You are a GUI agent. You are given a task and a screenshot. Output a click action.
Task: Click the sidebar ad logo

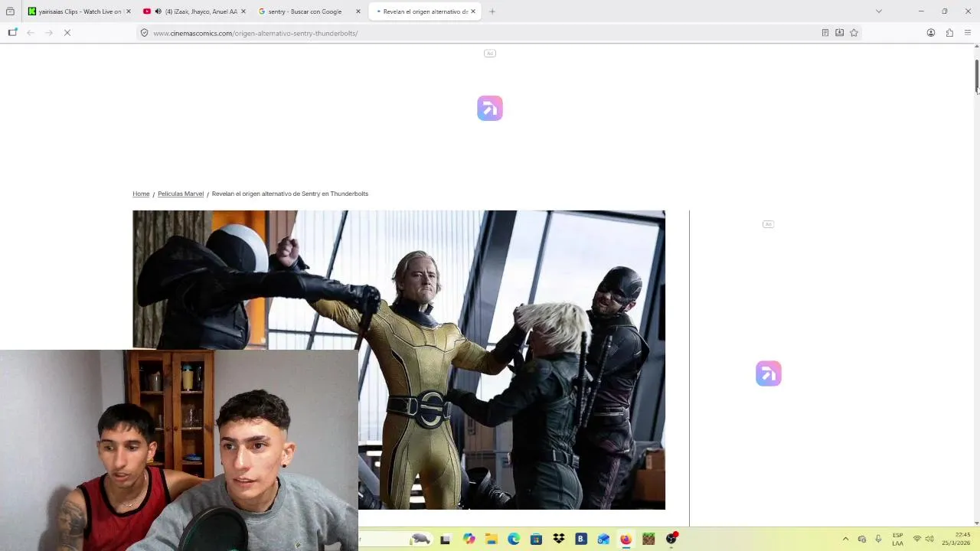(769, 373)
